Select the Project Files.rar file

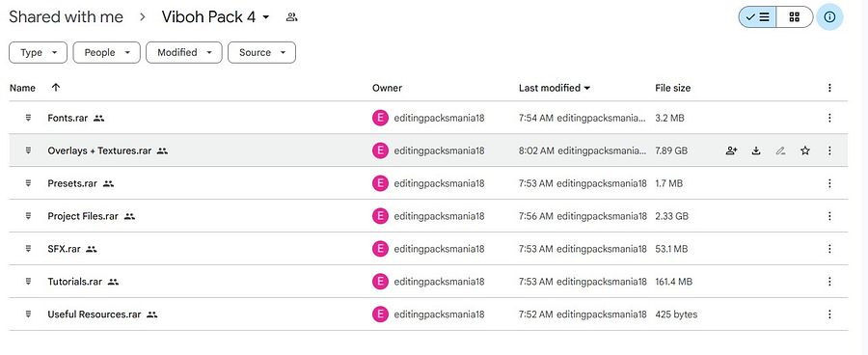click(x=428, y=216)
